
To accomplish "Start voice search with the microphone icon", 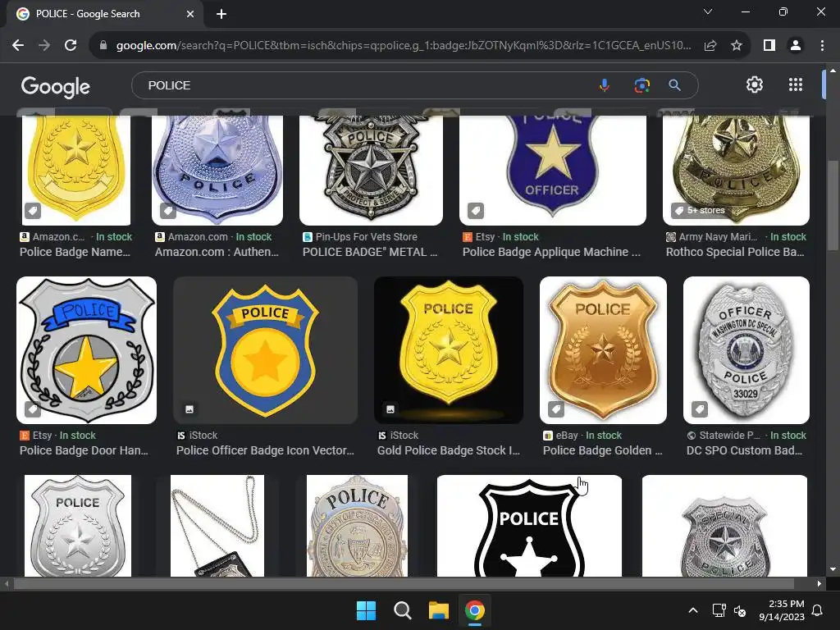I will point(605,85).
